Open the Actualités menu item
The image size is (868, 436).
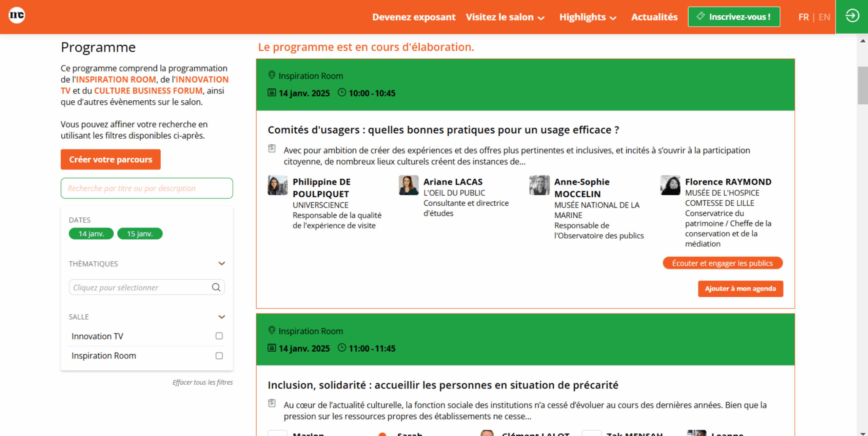tap(654, 17)
